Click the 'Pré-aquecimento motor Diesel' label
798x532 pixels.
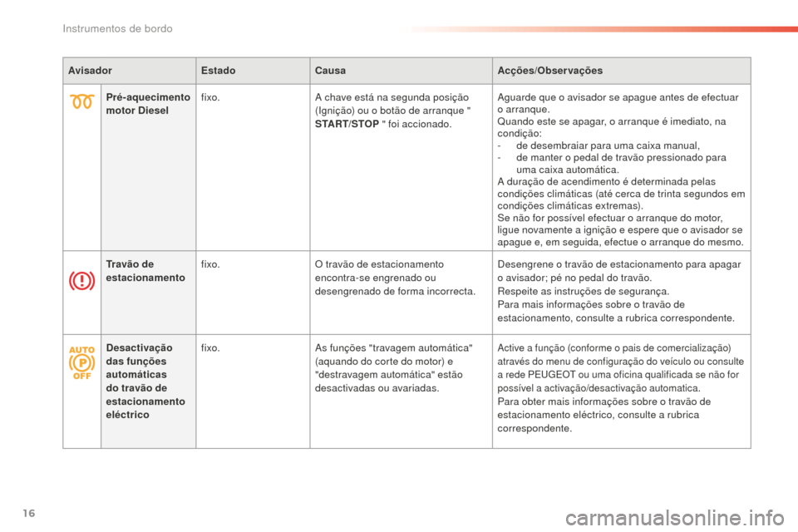[x=148, y=104]
